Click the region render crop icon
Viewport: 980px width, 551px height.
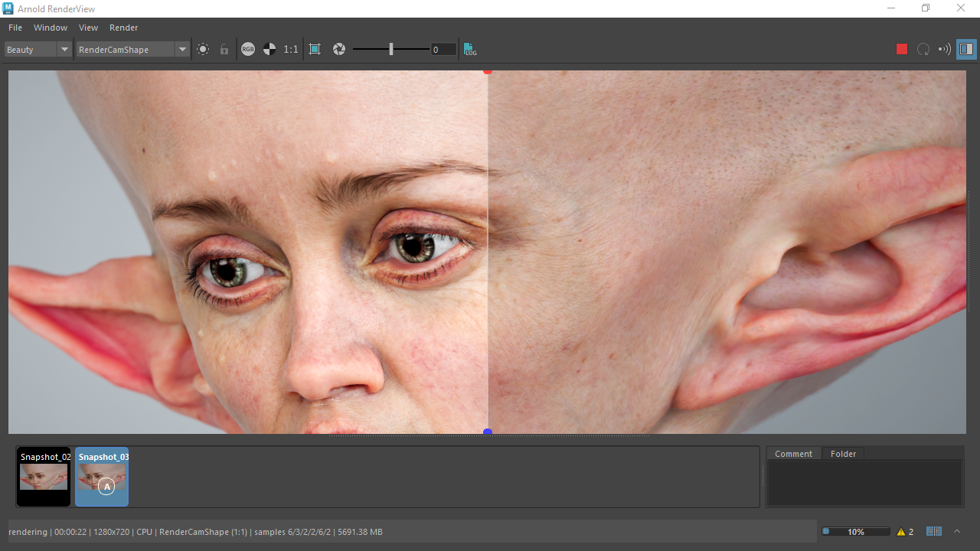click(315, 49)
